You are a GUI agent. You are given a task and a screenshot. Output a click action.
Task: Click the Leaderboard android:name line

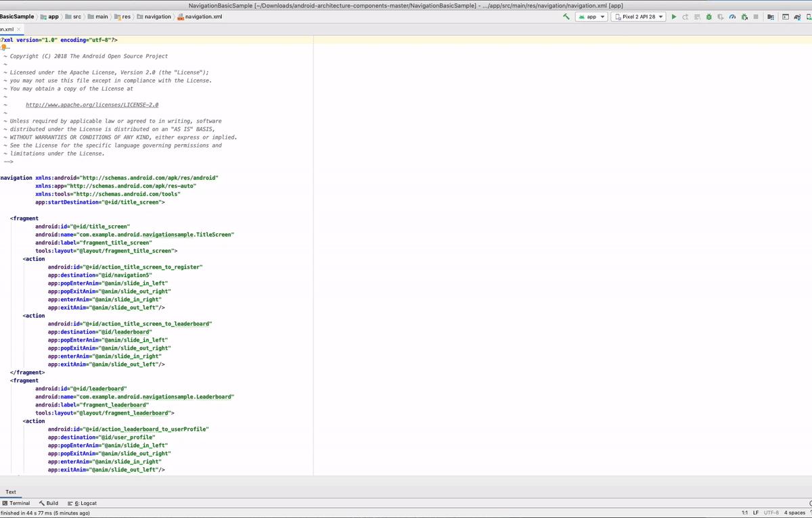point(135,397)
